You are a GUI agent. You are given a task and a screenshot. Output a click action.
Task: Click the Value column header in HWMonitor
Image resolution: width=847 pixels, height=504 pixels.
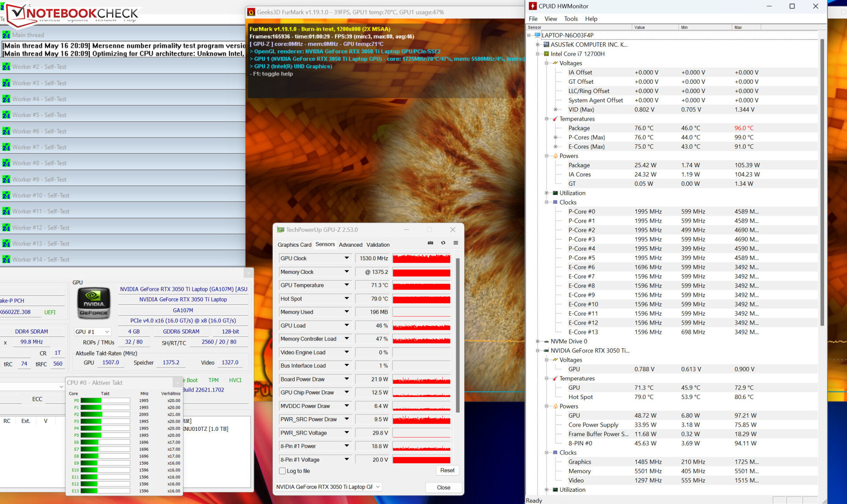click(655, 27)
